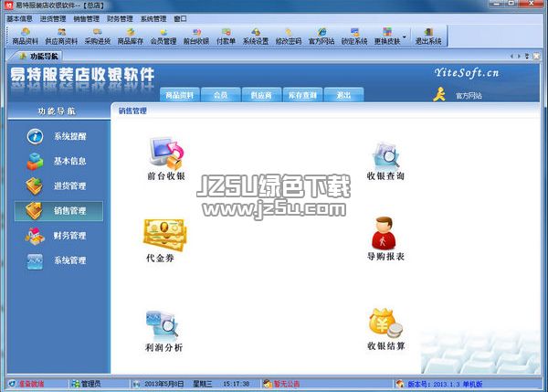Viewport: 548px width, 392px height.
Task: Open the 财务管理 menu
Action: pos(120,19)
